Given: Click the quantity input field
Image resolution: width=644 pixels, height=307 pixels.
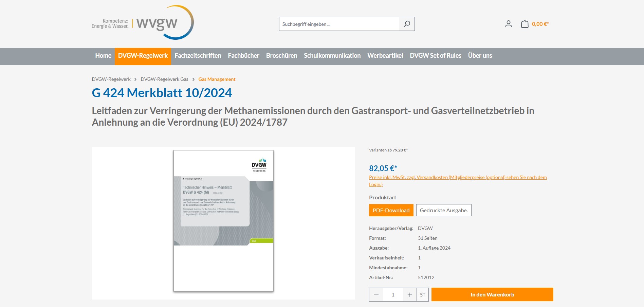Looking at the screenshot, I should click(393, 295).
